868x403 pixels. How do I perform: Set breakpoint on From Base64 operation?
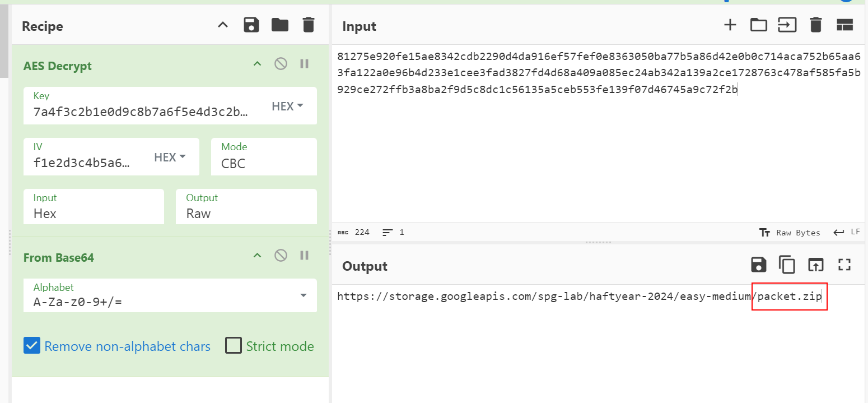305,256
